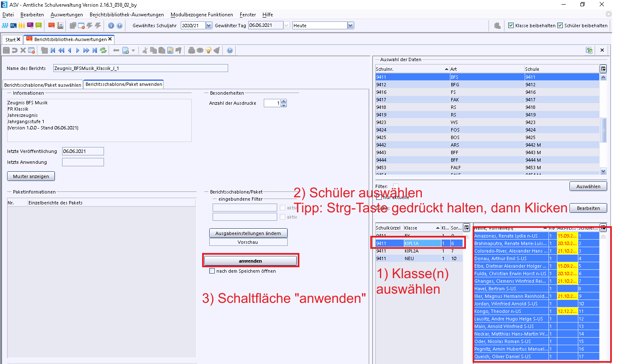Click the lightbulb hint icon
Viewport: 637px width, 364px height.
coord(208,50)
